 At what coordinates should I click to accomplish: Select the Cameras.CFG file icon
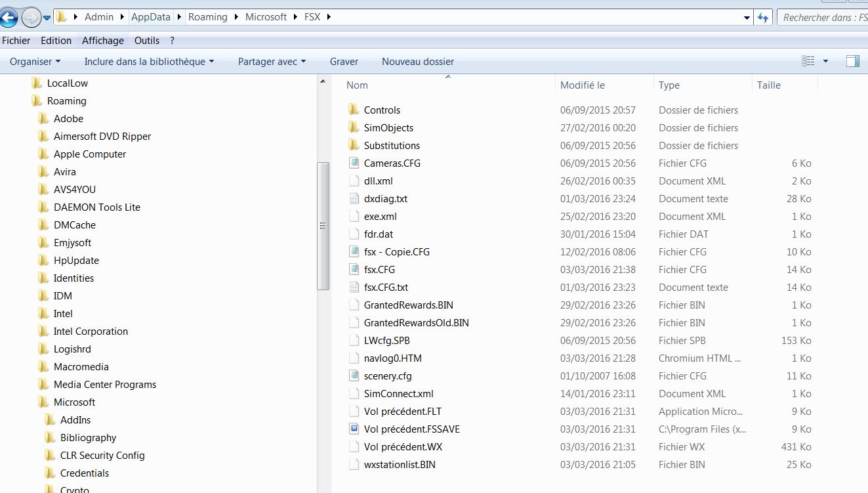click(354, 163)
